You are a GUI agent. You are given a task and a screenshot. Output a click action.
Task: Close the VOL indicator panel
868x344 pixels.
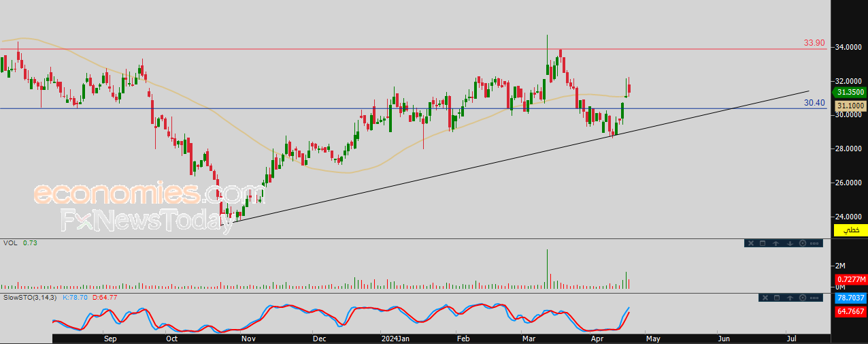pos(751,243)
